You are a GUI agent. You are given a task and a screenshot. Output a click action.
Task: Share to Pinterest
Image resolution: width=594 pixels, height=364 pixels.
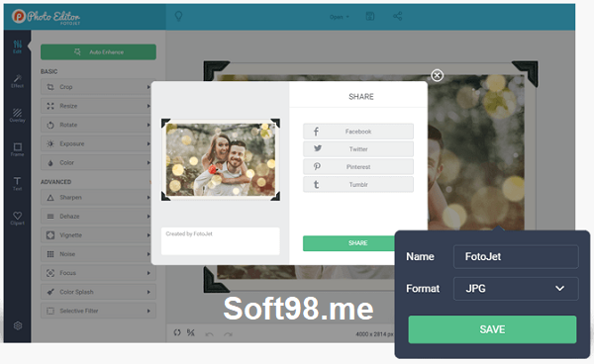(x=358, y=167)
